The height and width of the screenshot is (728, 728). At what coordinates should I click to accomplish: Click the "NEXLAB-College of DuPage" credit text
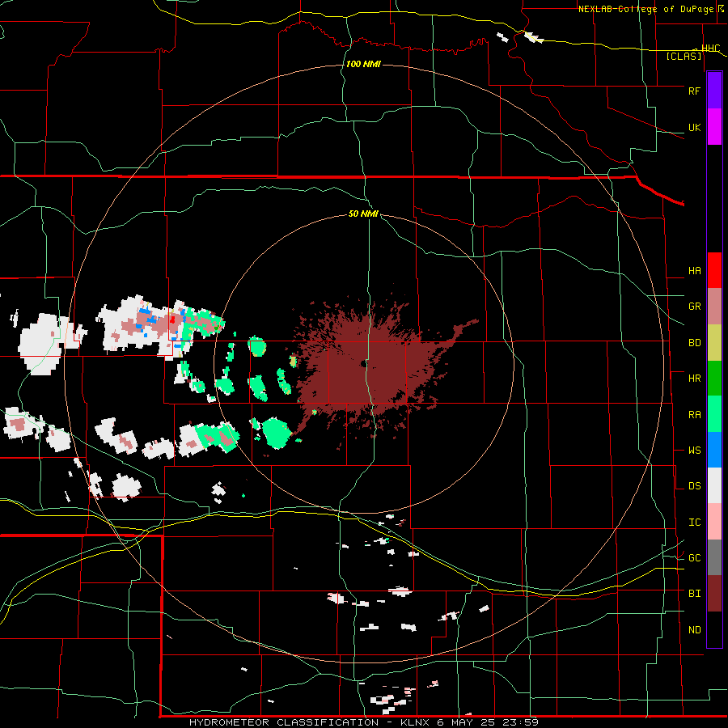(x=647, y=9)
